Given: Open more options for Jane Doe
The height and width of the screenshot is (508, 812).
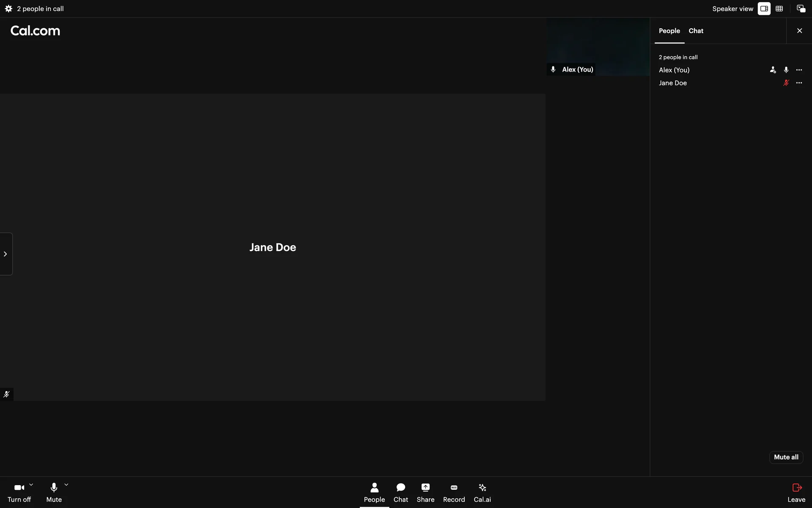Looking at the screenshot, I should point(799,83).
